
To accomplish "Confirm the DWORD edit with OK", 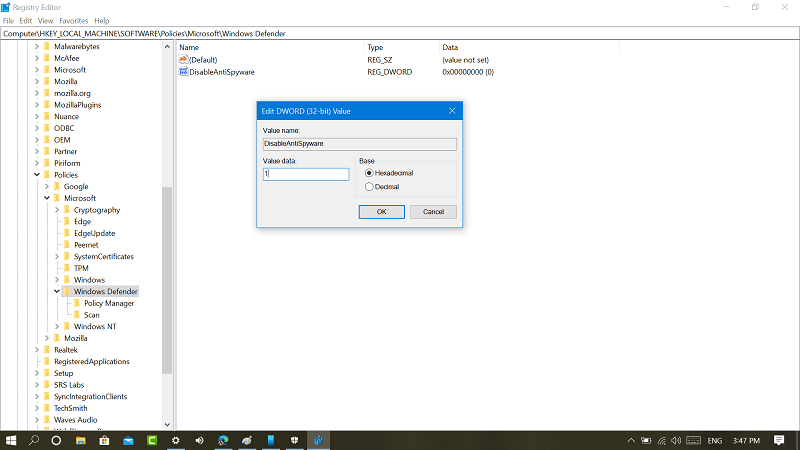I will point(382,212).
